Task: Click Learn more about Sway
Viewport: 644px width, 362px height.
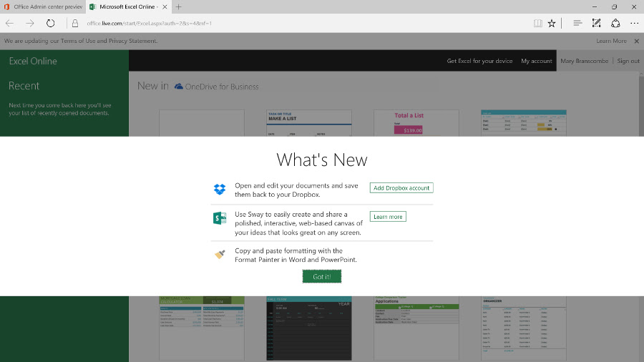Action: pyautogui.click(x=388, y=217)
